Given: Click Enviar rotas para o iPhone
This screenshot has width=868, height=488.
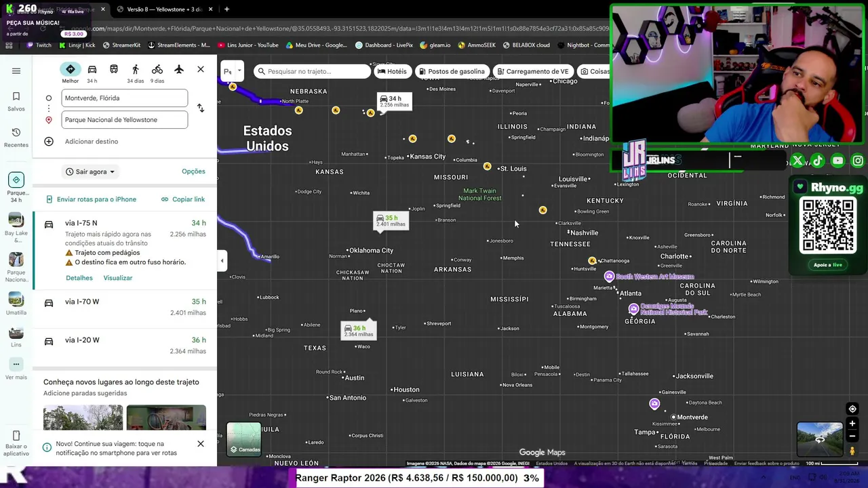Looking at the screenshot, I should (91, 199).
